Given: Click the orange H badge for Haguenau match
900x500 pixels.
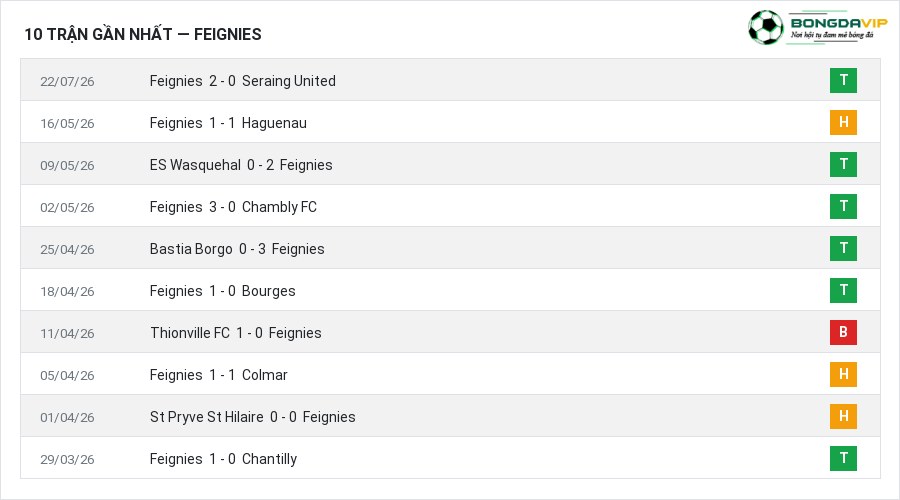Looking at the screenshot, I should 843,122.
